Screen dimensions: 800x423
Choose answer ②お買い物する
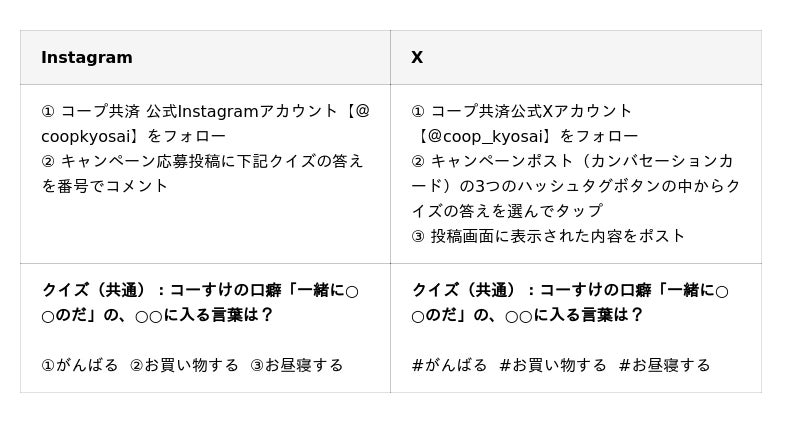point(184,365)
